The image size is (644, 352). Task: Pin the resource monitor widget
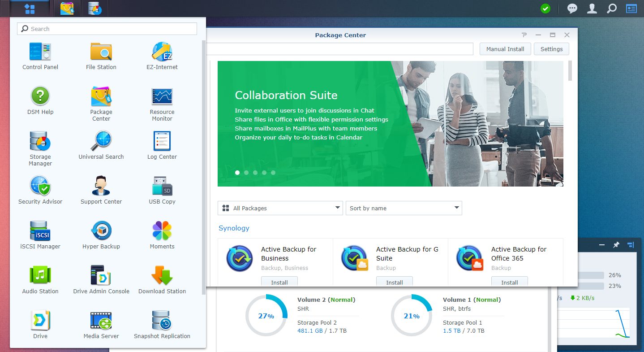616,245
